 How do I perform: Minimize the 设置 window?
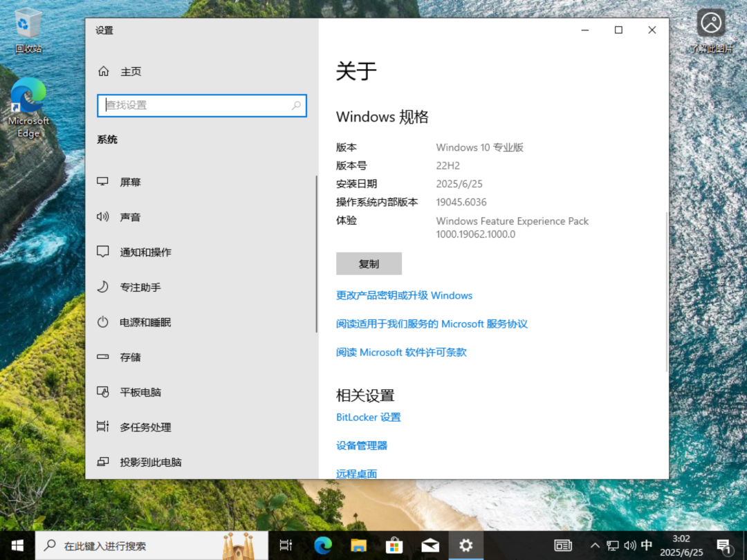[x=585, y=30]
